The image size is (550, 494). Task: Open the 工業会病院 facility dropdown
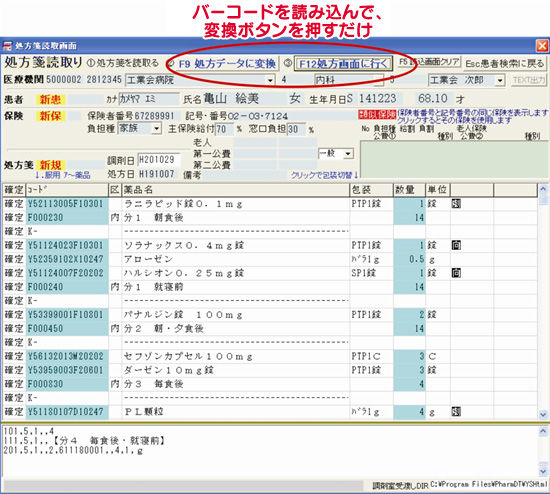[x=270, y=80]
